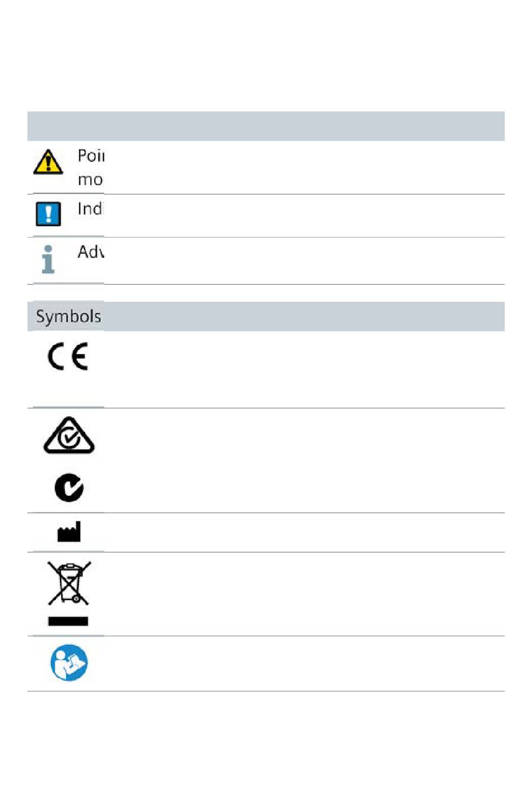Select the gray information 'i' icon
Viewport: 532px width, 786px height.
tap(48, 259)
